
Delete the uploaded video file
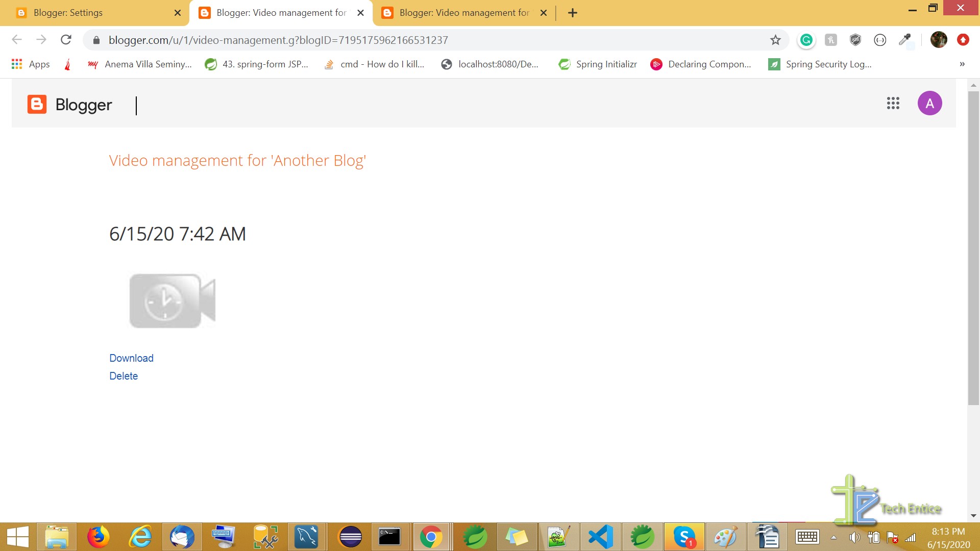[x=124, y=376]
